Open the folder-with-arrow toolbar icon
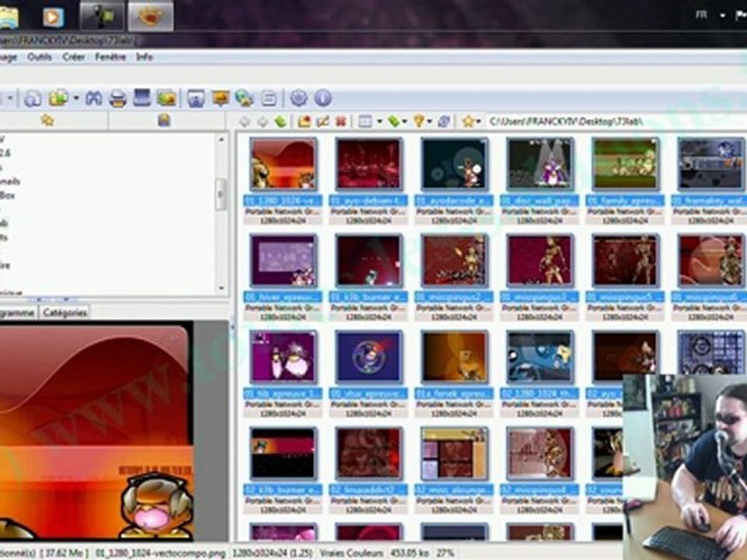 click(58, 98)
